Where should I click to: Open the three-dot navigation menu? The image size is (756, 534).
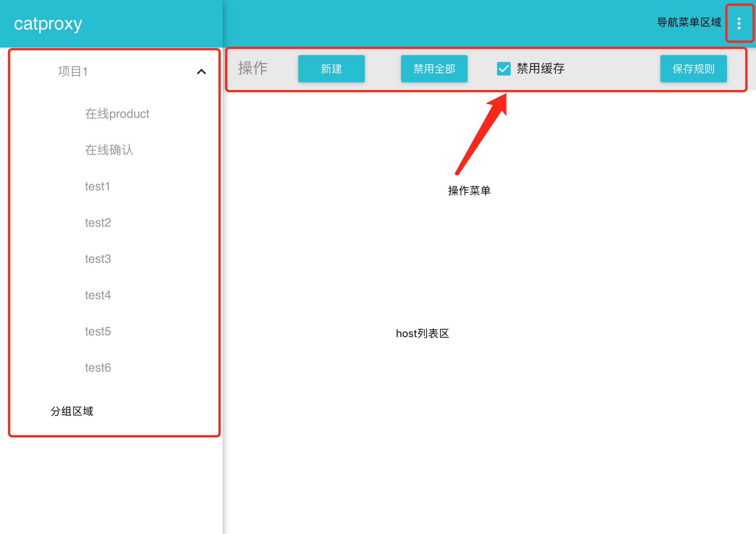tap(739, 23)
